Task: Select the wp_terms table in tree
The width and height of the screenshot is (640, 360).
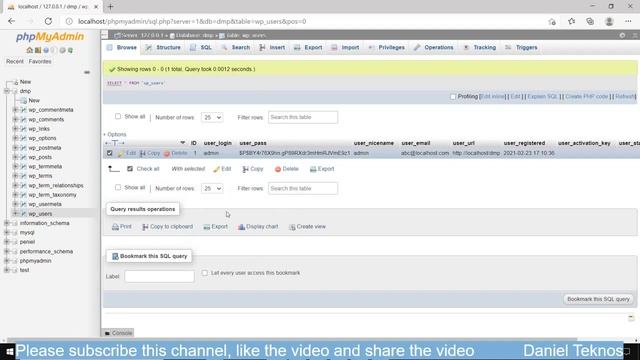Action: (x=40, y=176)
